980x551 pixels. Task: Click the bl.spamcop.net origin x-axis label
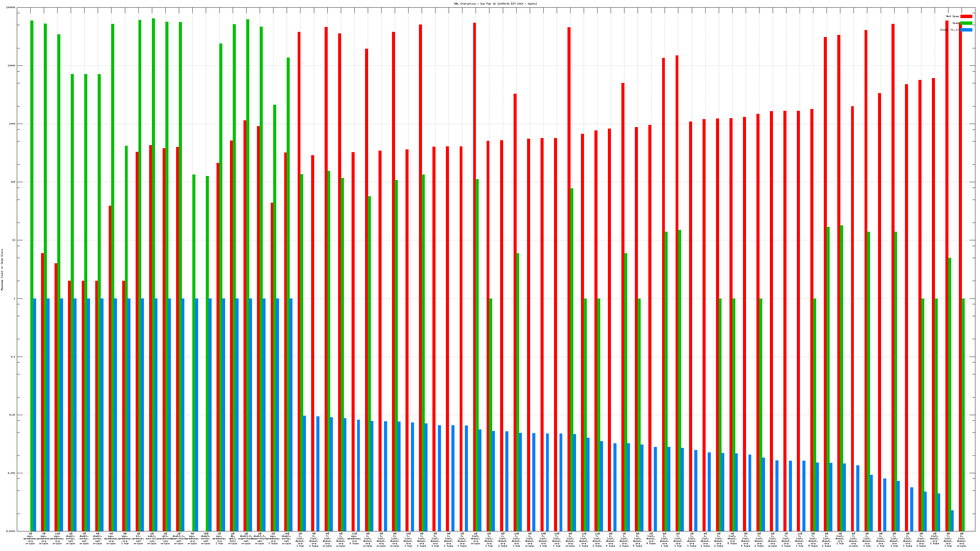click(x=138, y=539)
